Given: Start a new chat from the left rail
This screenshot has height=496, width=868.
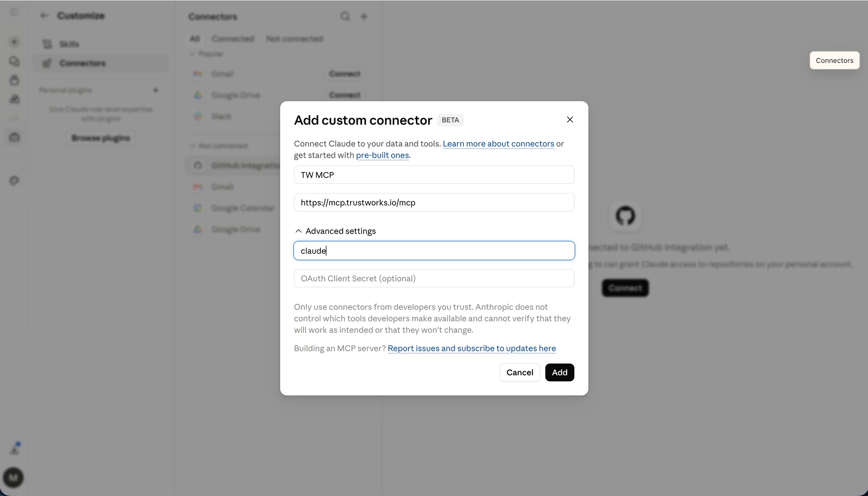Looking at the screenshot, I should 14,42.
